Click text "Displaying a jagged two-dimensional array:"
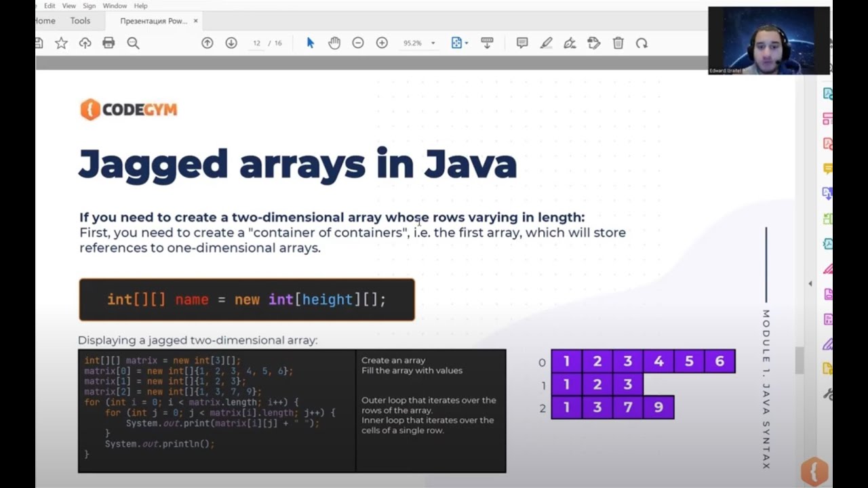Image resolution: width=868 pixels, height=488 pixels. pos(197,340)
